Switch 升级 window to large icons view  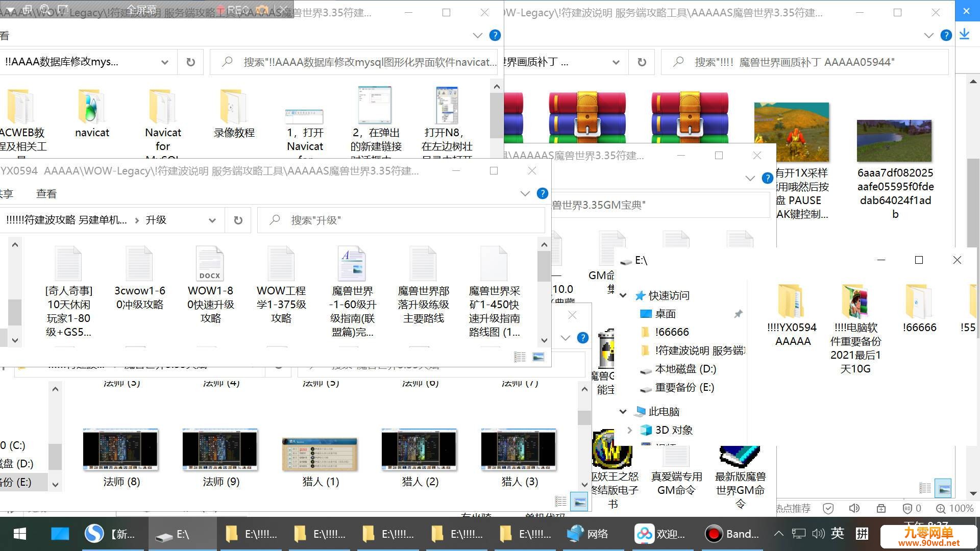[x=538, y=357]
